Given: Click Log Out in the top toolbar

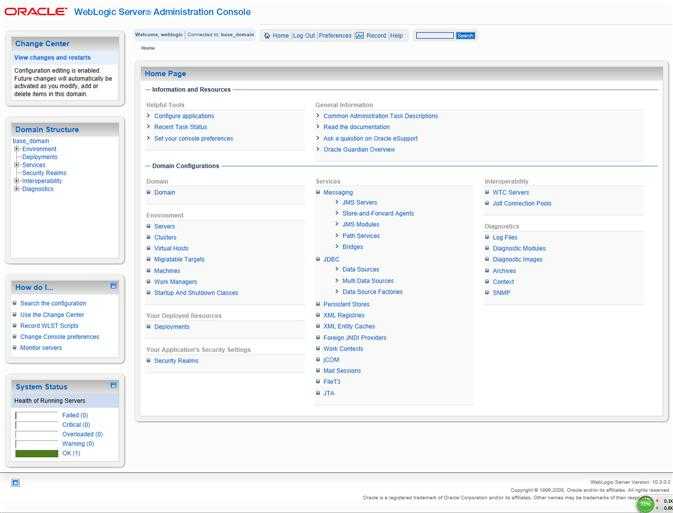Looking at the screenshot, I should click(x=304, y=36).
